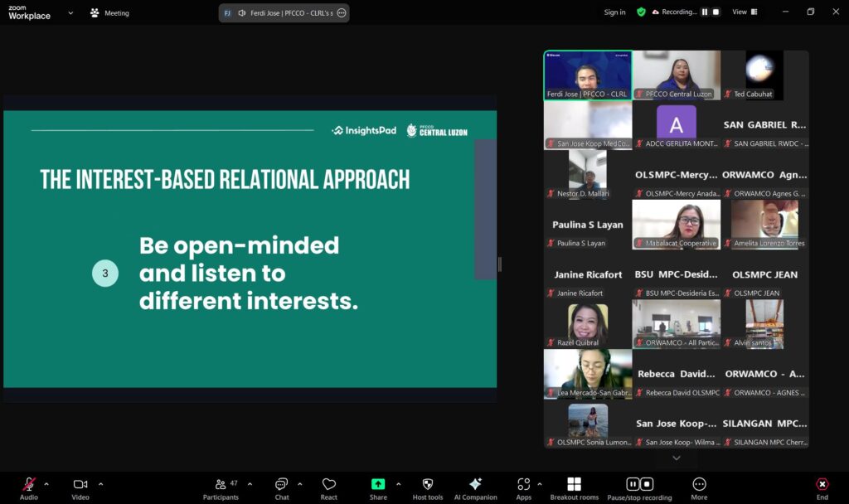Show more participants with the down chevron
This screenshot has width=849, height=504.
coord(677,458)
